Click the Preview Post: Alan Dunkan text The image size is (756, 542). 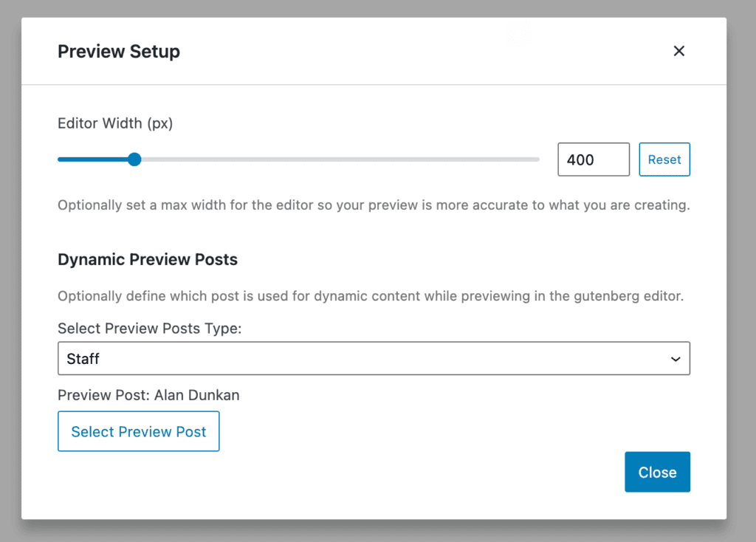[x=148, y=395]
